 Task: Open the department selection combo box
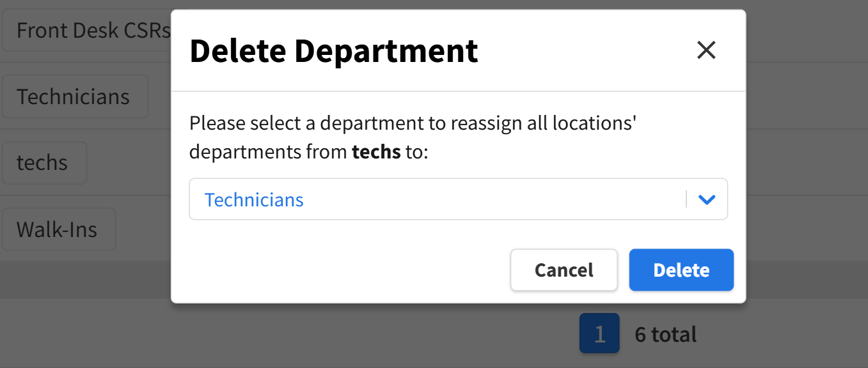click(x=458, y=199)
